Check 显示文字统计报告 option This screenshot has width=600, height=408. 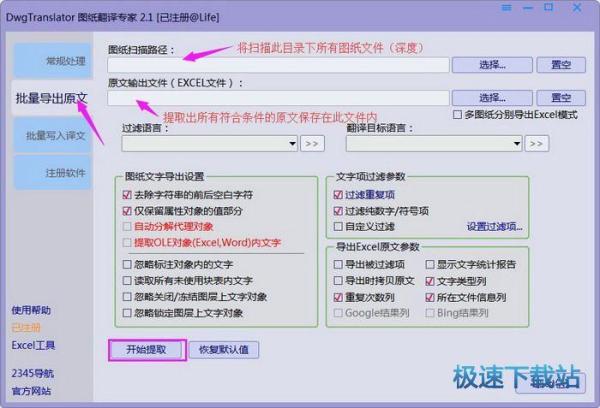pyautogui.click(x=430, y=264)
